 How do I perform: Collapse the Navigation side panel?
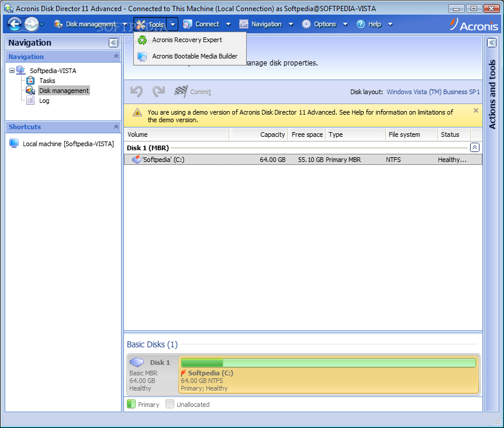click(x=113, y=43)
